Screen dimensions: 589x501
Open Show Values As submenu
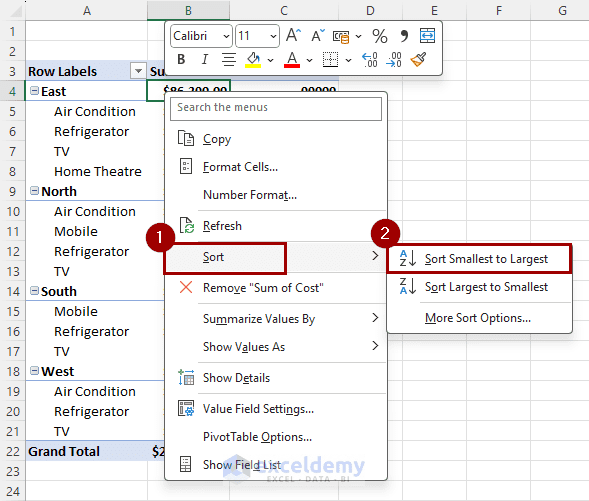(276, 347)
